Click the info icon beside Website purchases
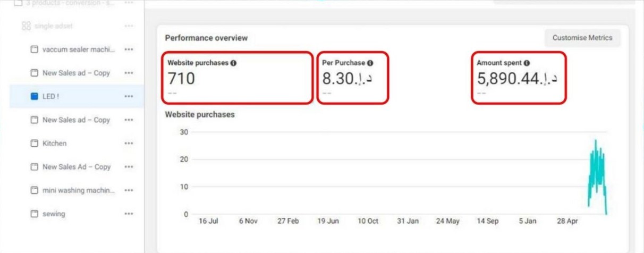The image size is (644, 253). tap(233, 63)
